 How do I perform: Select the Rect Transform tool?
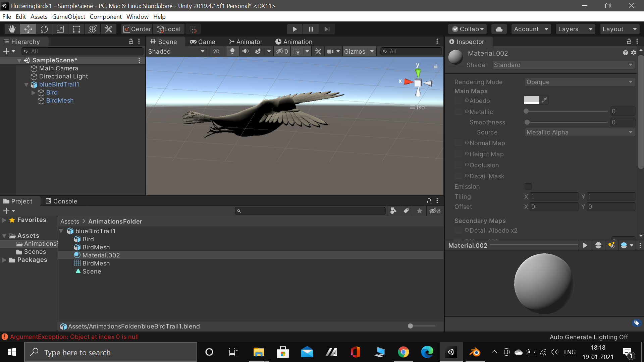click(76, 29)
